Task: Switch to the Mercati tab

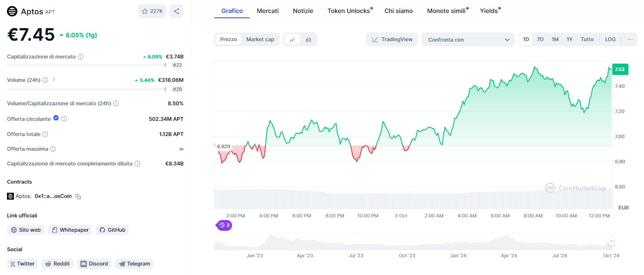Action: pyautogui.click(x=268, y=11)
